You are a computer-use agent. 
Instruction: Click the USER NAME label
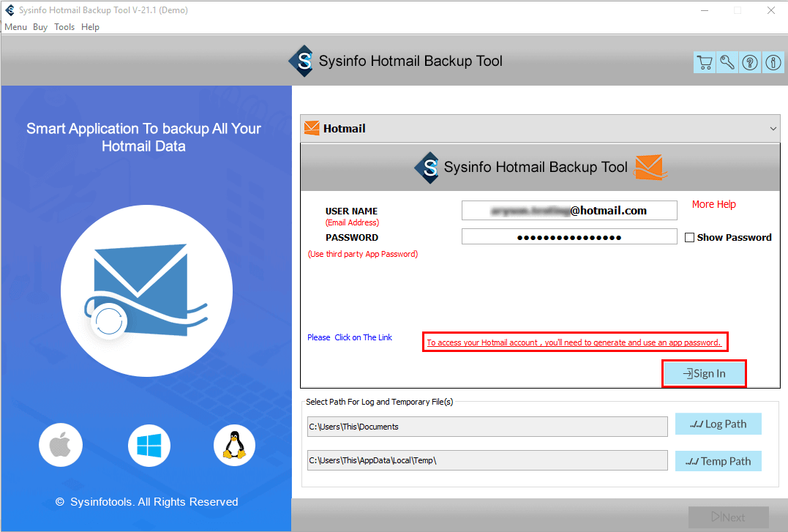(x=351, y=211)
